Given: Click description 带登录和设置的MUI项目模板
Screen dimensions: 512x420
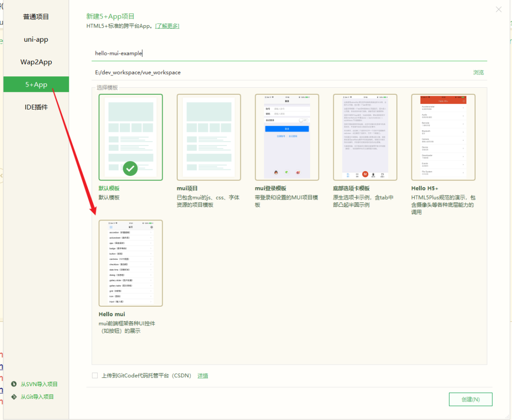Looking at the screenshot, I should coord(286,201).
